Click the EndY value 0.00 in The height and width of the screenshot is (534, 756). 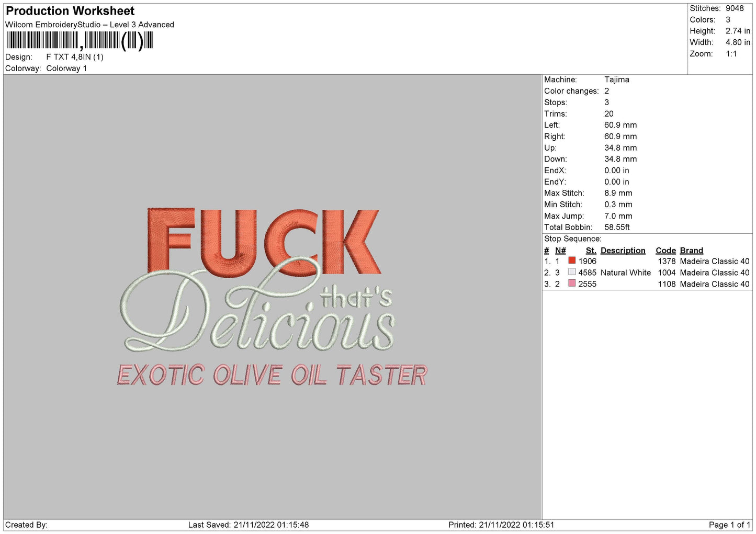(x=617, y=182)
